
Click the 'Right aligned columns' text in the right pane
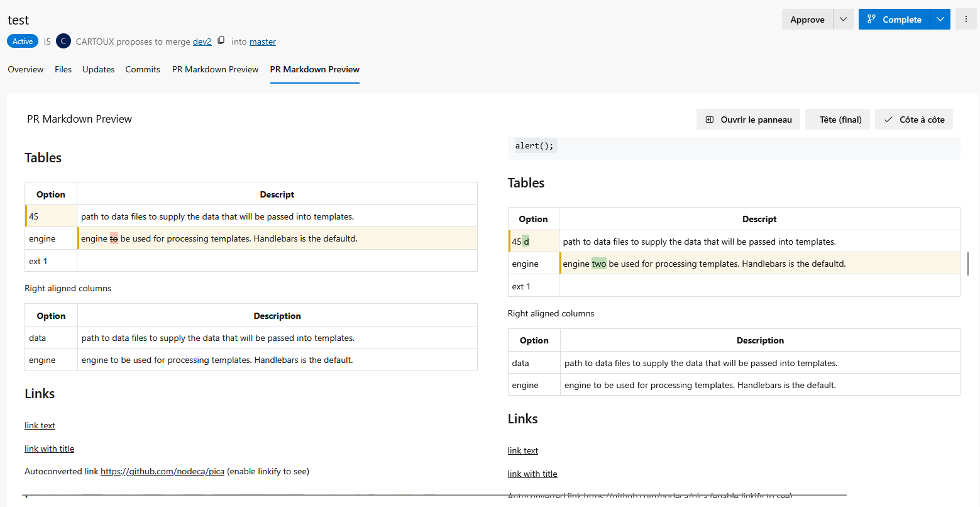point(551,313)
